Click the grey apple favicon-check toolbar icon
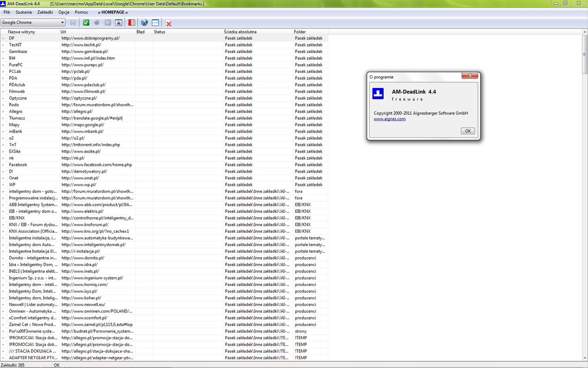588x368 pixels. click(97, 22)
